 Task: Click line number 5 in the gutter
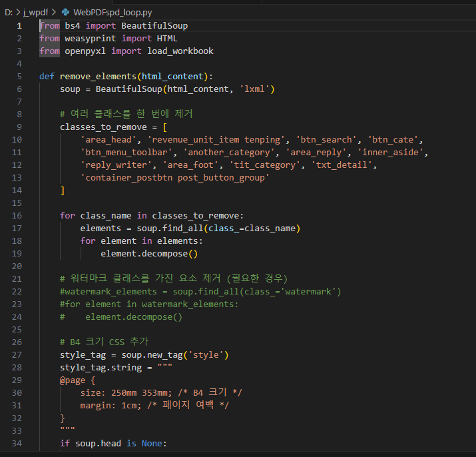tap(19, 76)
